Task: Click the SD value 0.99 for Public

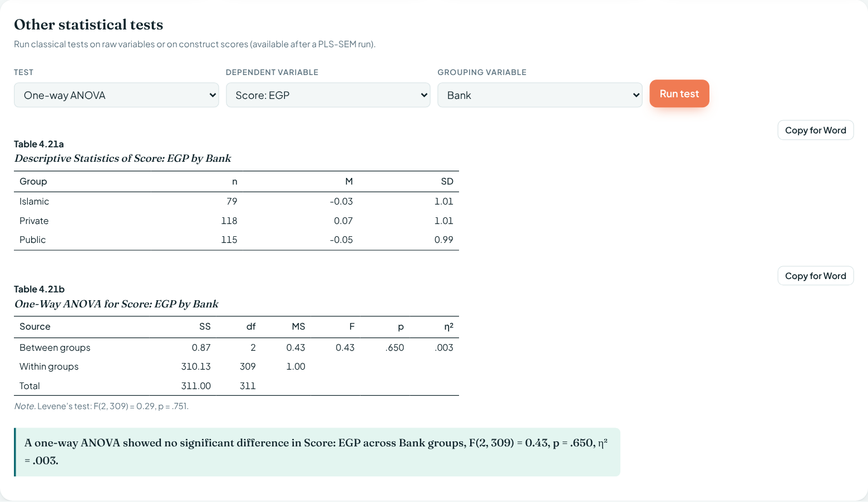Action: (x=444, y=240)
